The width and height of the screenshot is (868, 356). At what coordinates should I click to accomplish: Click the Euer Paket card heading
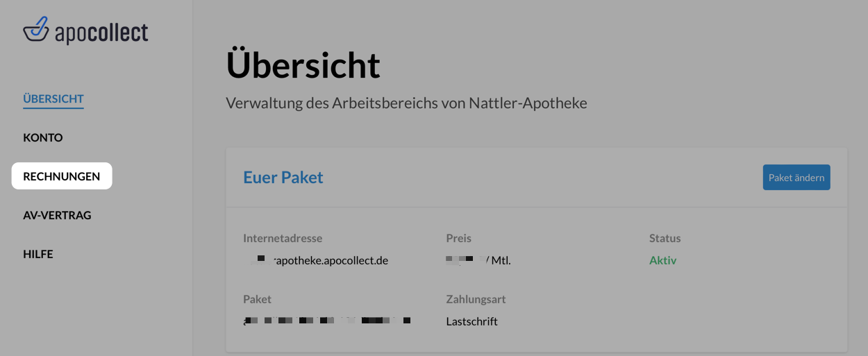click(283, 177)
